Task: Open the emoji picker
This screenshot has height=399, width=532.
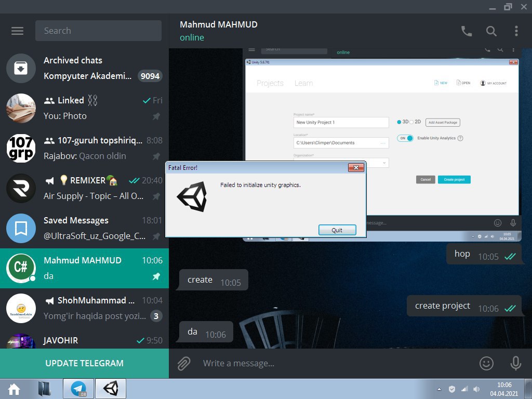Action: (486, 363)
